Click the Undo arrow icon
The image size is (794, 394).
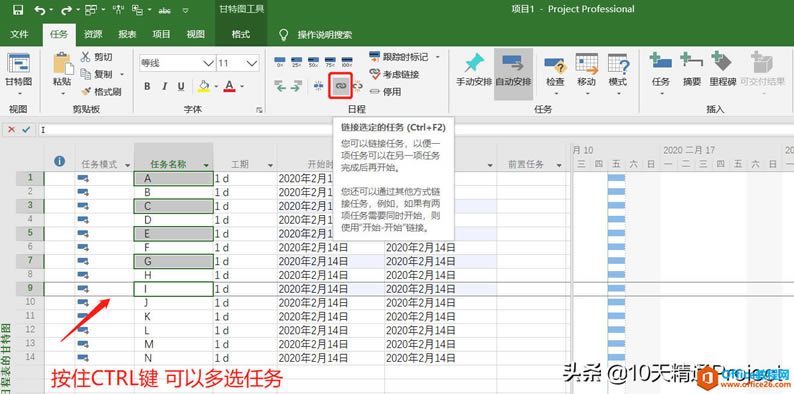40,9
